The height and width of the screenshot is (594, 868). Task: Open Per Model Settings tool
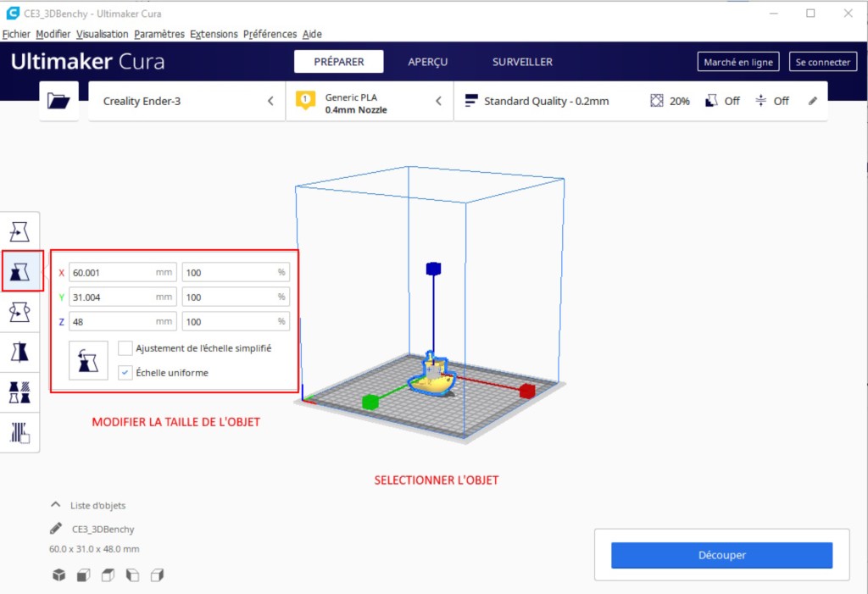point(19,392)
